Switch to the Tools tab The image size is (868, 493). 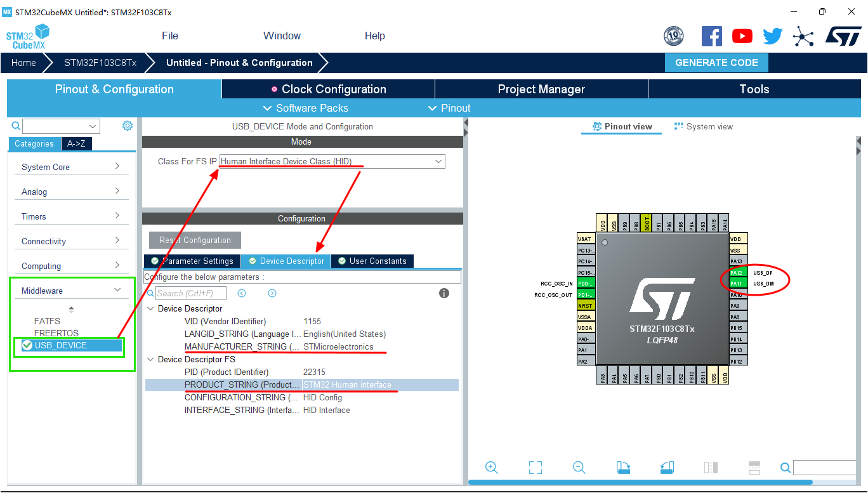tap(754, 89)
